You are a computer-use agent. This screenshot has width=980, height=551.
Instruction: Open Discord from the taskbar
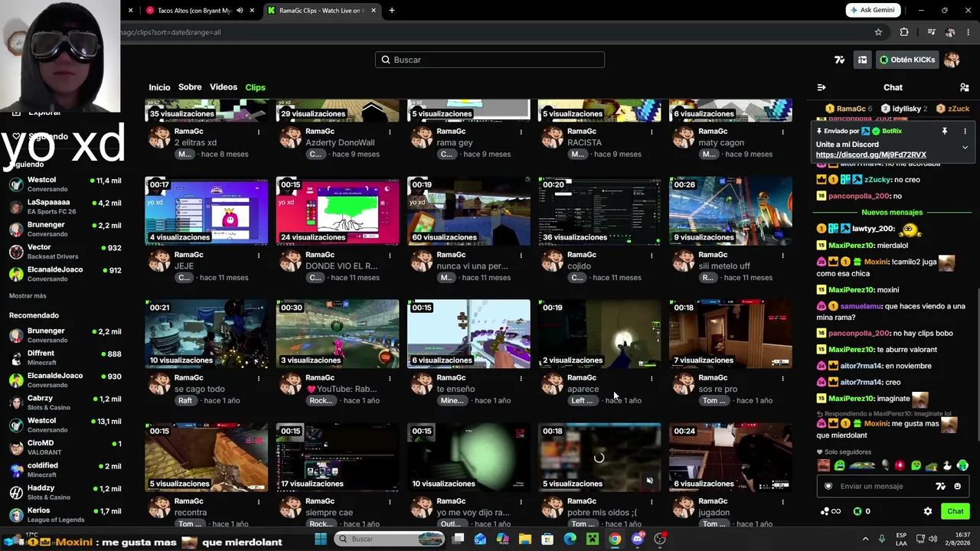(638, 539)
